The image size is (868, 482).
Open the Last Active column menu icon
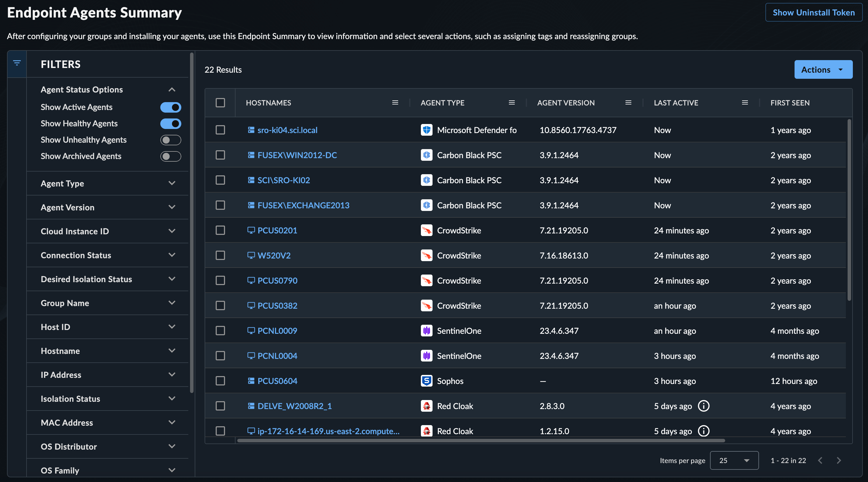[745, 102]
